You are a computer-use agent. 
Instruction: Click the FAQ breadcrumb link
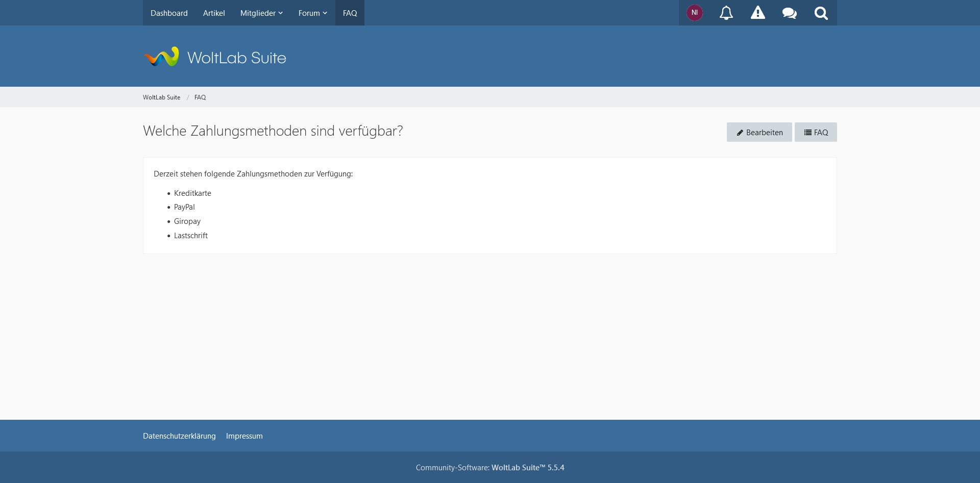click(x=200, y=97)
